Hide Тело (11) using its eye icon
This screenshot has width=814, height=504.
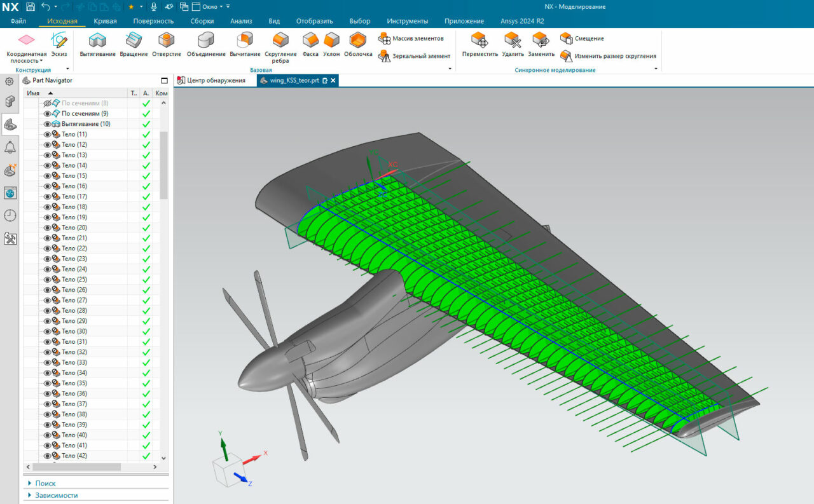coord(47,135)
